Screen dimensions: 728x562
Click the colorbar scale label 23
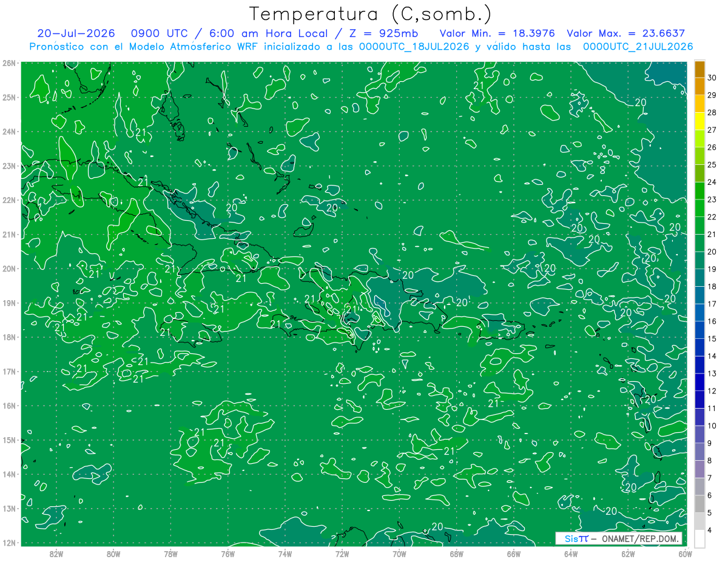tap(712, 199)
